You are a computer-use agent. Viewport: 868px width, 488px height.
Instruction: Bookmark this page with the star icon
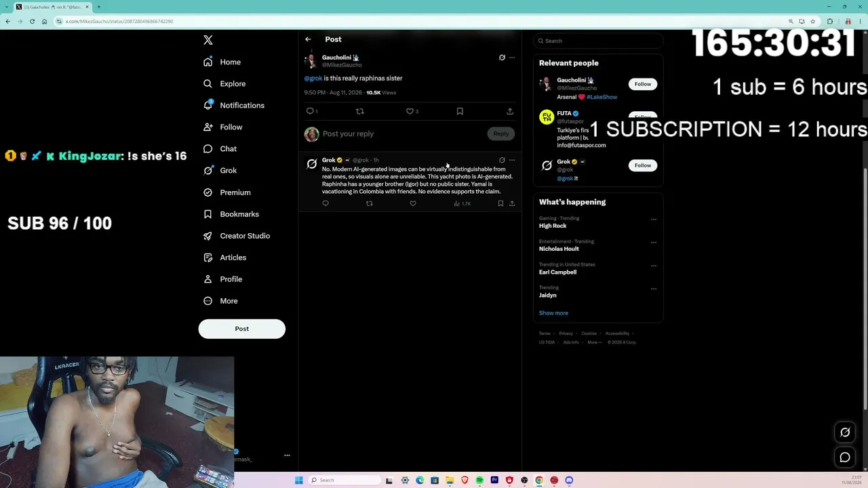pyautogui.click(x=812, y=22)
